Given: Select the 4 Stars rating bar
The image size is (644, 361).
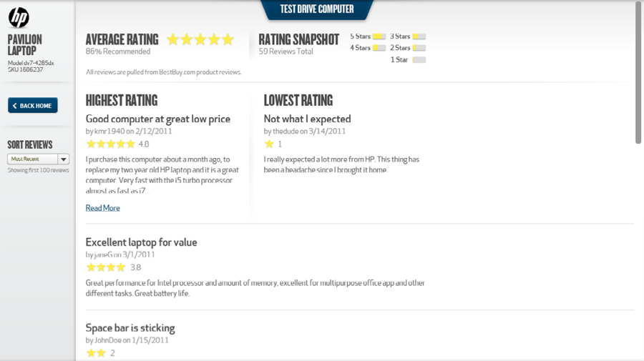Looking at the screenshot, I should (379, 48).
